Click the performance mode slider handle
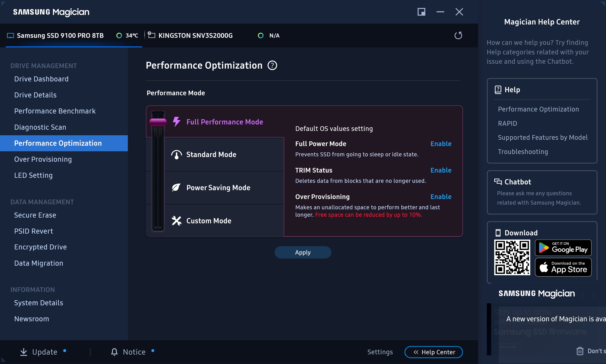 pyautogui.click(x=158, y=122)
